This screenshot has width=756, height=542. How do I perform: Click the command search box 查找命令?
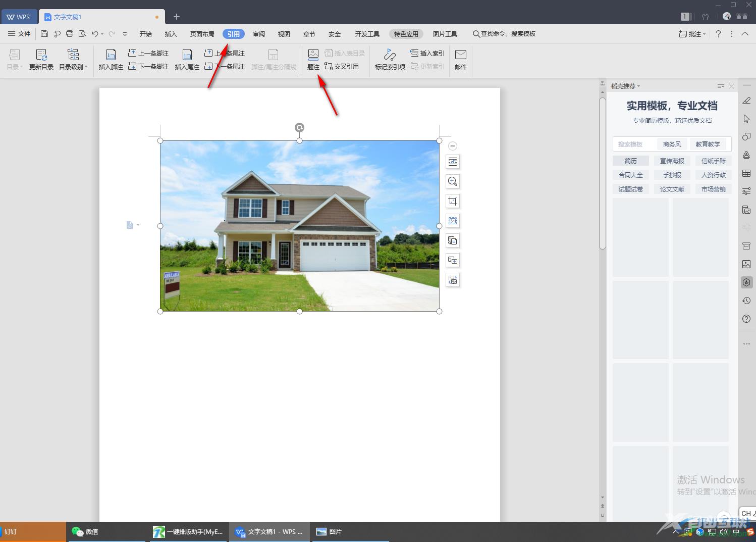point(504,34)
